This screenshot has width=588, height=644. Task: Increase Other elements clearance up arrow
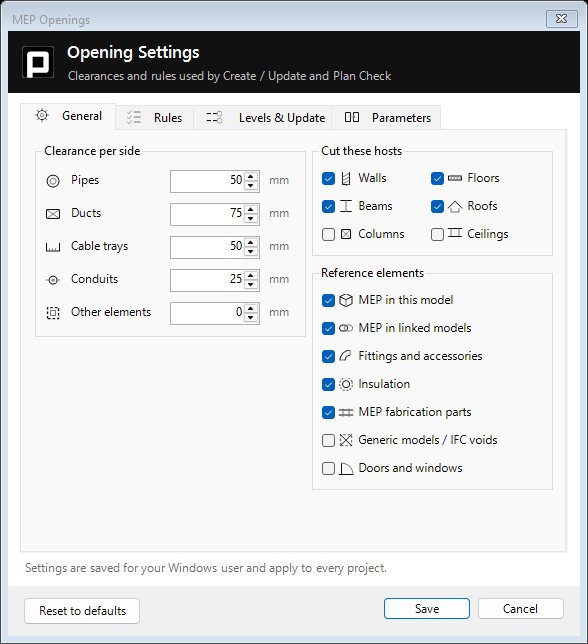251,308
